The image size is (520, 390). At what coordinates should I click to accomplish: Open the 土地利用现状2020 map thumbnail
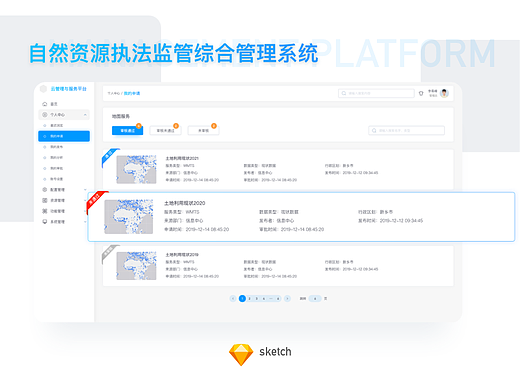[x=129, y=217]
